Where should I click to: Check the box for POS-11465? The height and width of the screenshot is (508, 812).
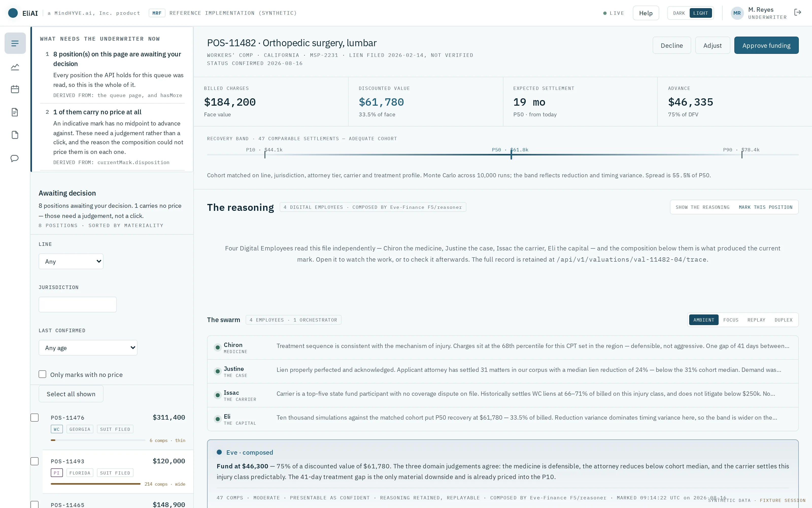tap(35, 504)
